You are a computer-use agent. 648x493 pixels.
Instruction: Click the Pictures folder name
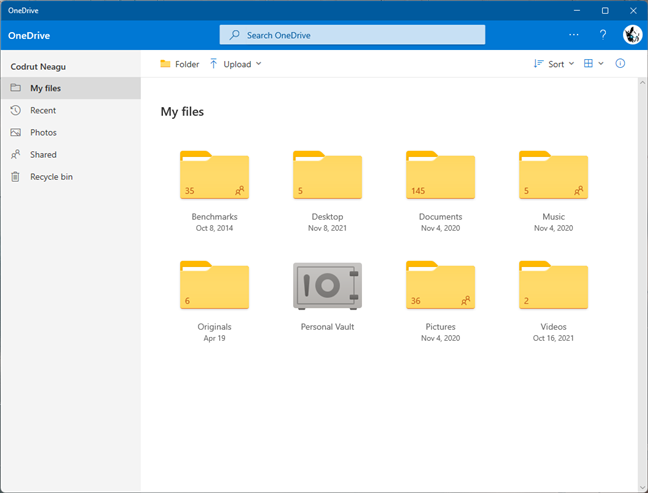[x=441, y=326]
